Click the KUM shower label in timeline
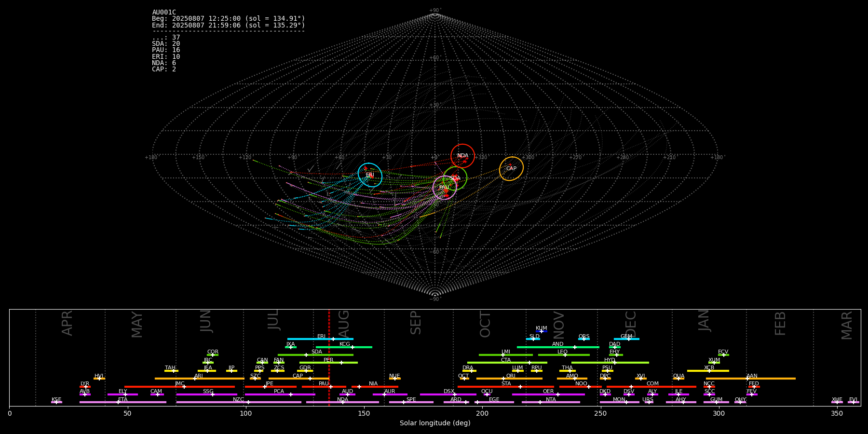Viewport: 868px width, 434px height. (542, 328)
